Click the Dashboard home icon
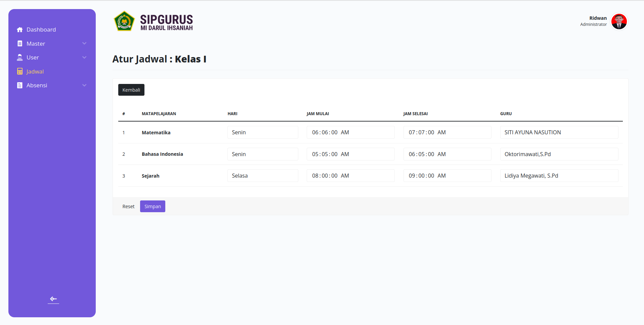Screen dimensions: 644x325 (20, 30)
